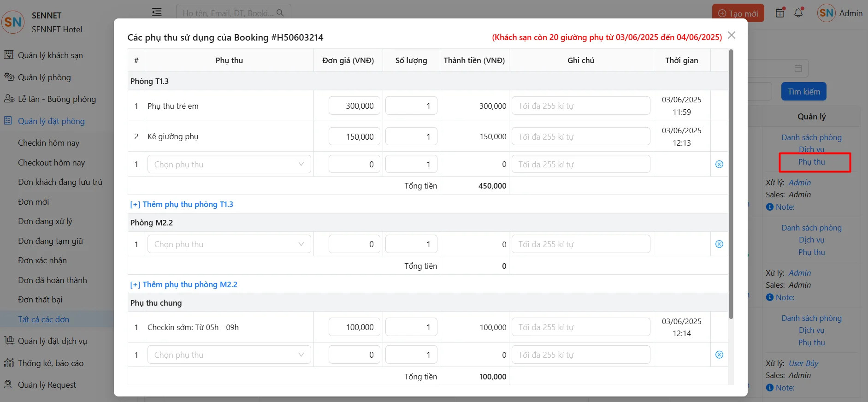Viewport: 868px width, 402px height.
Task: Remove the empty surcharge row in Phòng M2.2
Action: coord(719,244)
